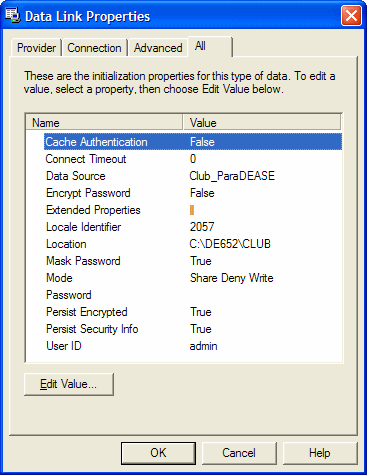Click the Cache Authentication False value
Screen dimensions: 367x475
(202, 142)
